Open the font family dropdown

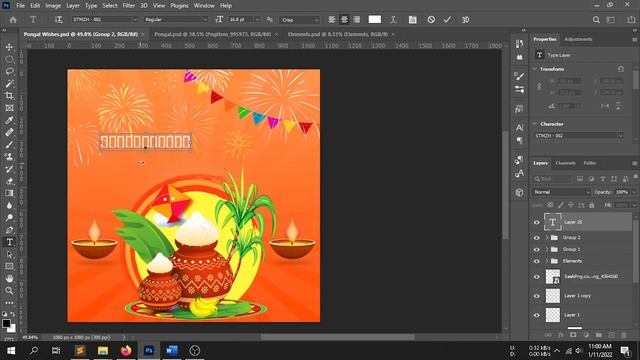point(134,20)
